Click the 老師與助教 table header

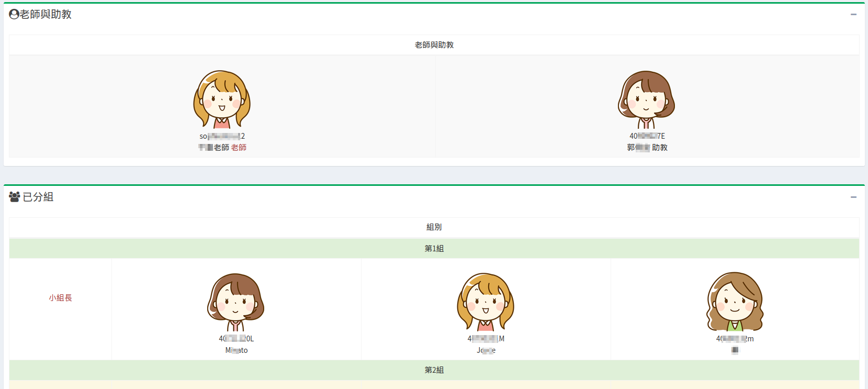(x=434, y=45)
